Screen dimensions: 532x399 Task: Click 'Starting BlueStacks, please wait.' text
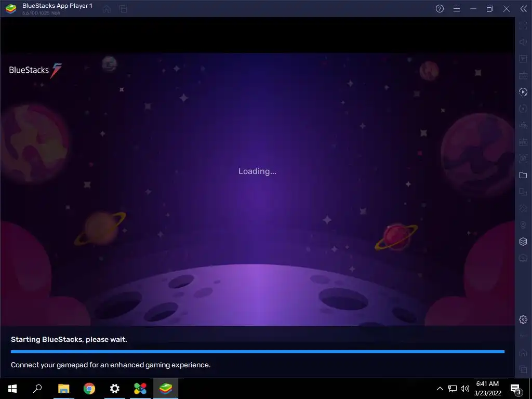click(69, 340)
